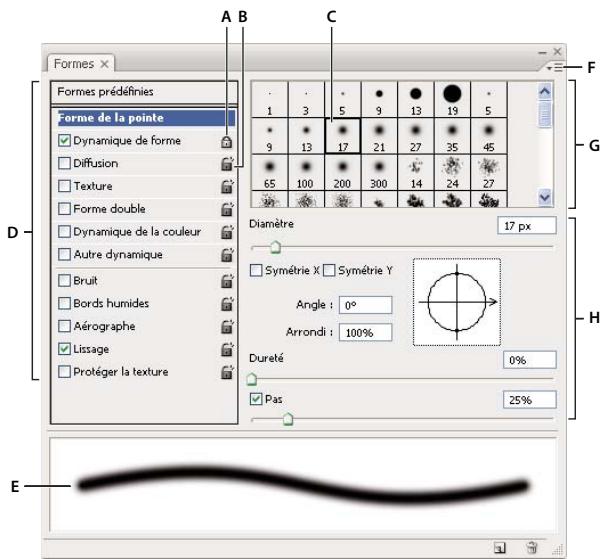
Task: Enable the Bords humides checkbox
Action: [64, 303]
